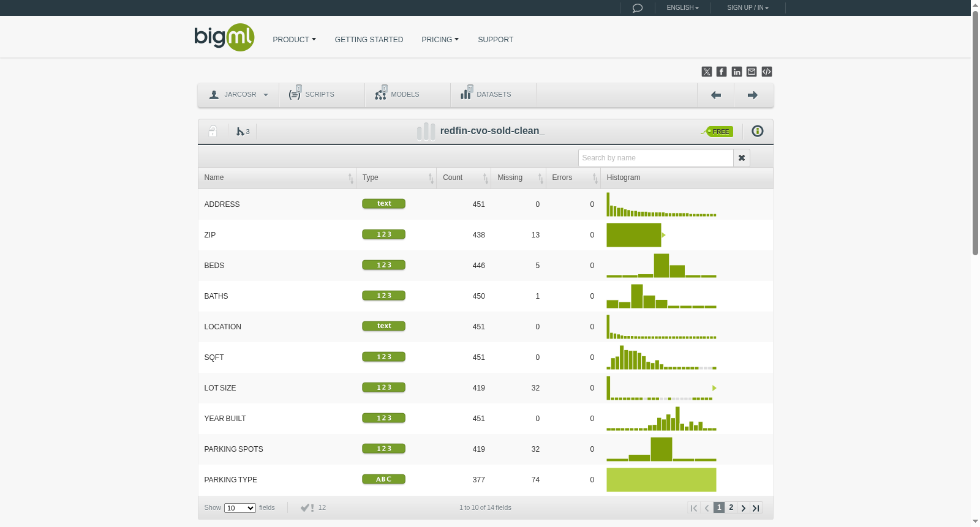Clear the search by name field
The image size is (980, 527).
742,158
